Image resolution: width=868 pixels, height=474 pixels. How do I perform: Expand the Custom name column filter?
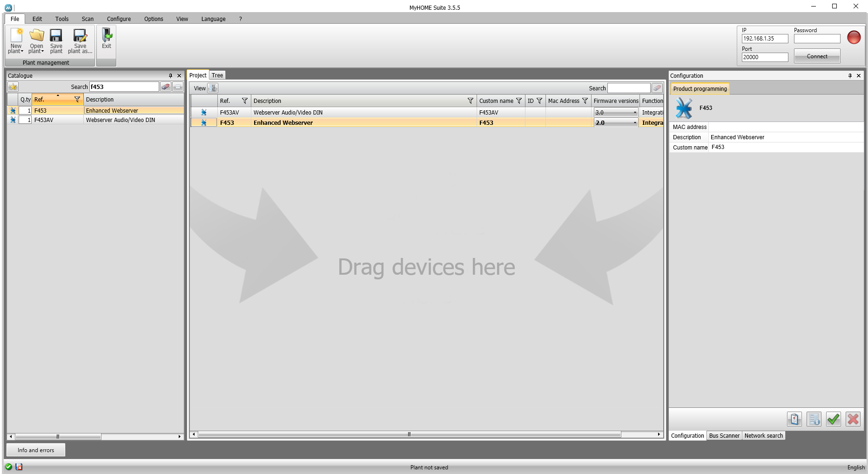click(x=519, y=101)
